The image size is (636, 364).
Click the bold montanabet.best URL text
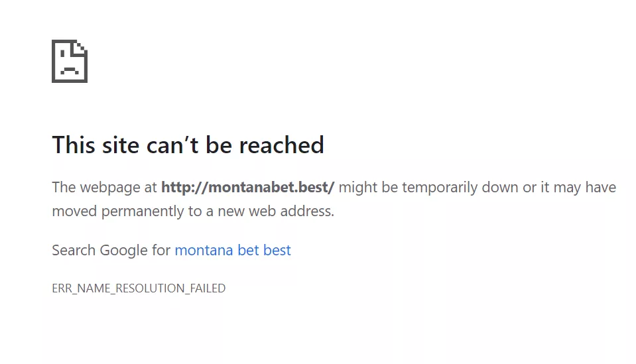pos(247,187)
